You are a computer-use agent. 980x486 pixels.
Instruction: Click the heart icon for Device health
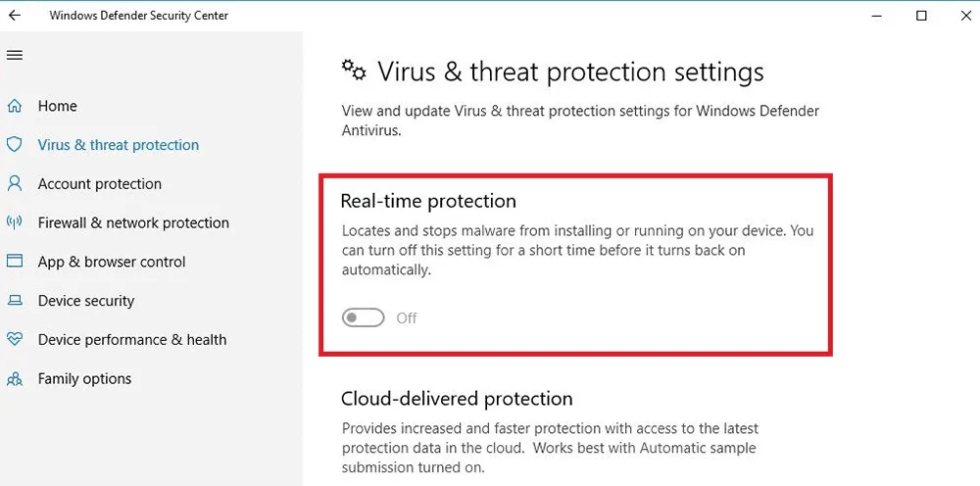(15, 340)
